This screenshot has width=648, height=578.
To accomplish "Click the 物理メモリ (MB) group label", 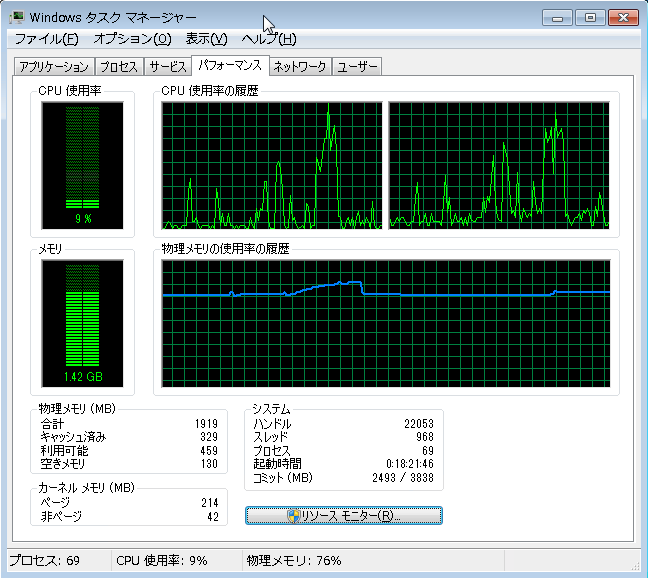I will point(77,409).
